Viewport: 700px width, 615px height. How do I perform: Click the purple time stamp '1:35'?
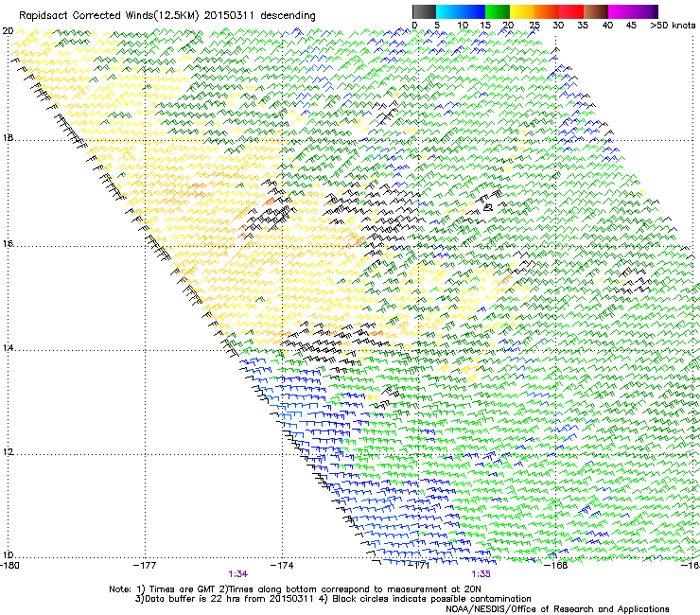[x=481, y=574]
